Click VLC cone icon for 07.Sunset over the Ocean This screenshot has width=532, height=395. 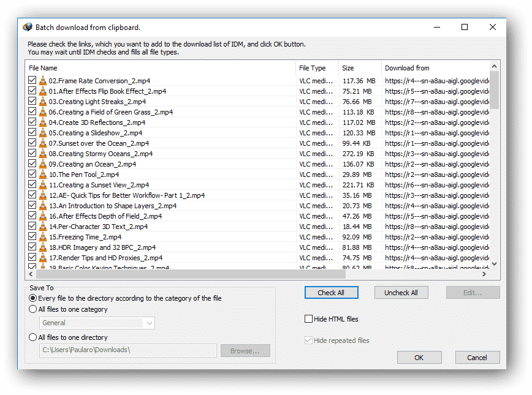pyautogui.click(x=43, y=143)
